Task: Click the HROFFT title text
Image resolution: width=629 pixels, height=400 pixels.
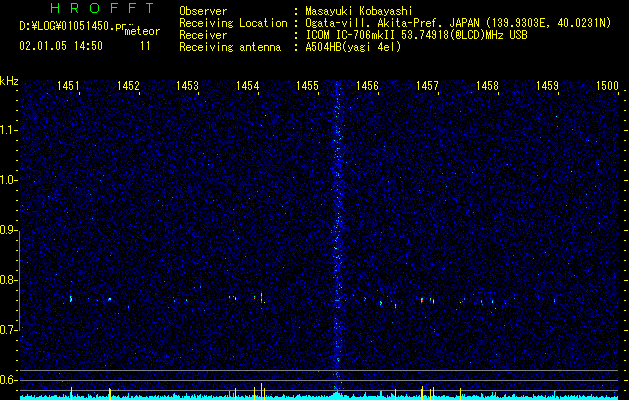Action: click(x=102, y=8)
